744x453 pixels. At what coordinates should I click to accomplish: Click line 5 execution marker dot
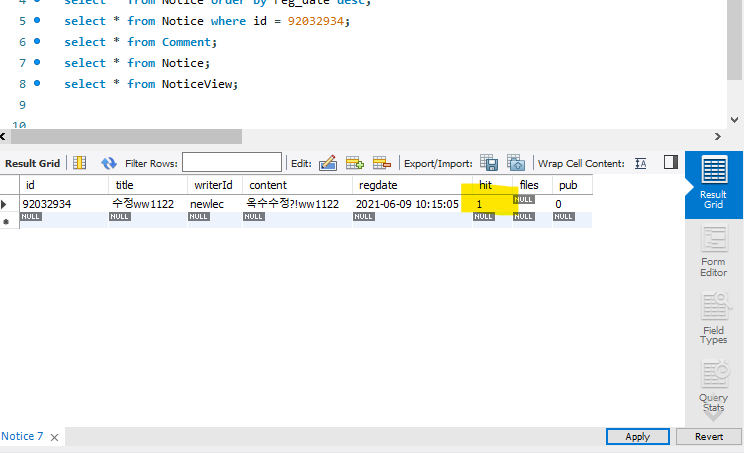tap(37, 20)
